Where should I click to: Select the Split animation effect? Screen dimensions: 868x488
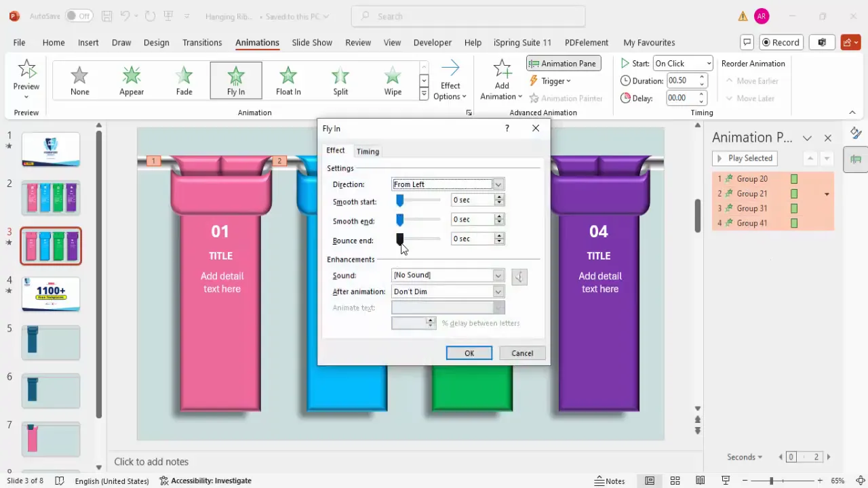(x=340, y=81)
